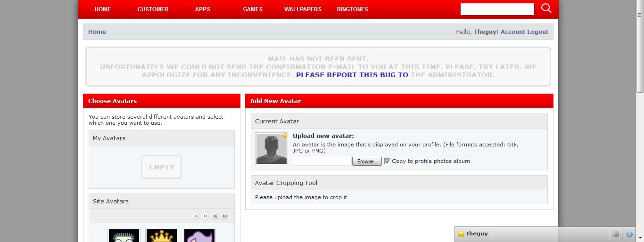The width and height of the screenshot is (644, 242).
Task: Open the Ringtones menu item
Action: (353, 9)
